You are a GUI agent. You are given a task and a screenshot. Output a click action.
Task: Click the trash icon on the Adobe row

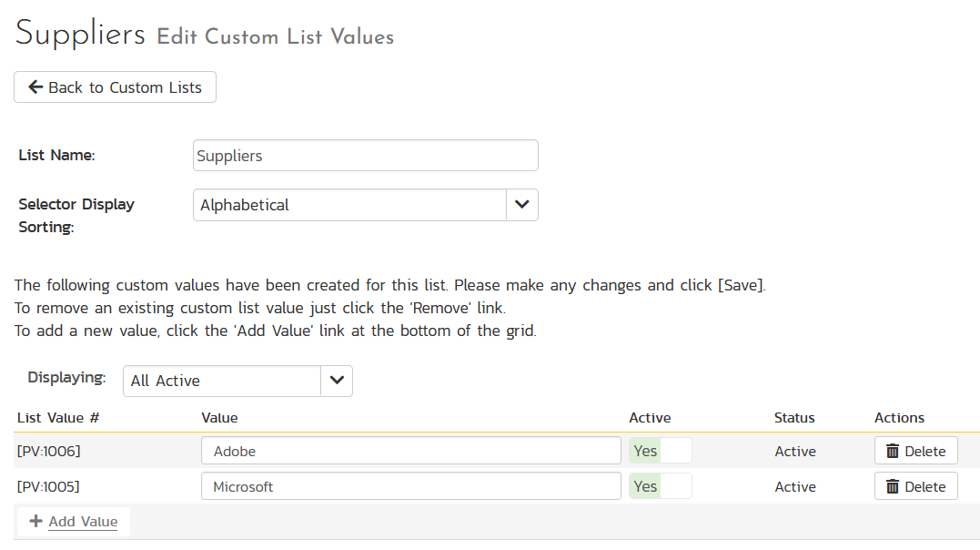tap(894, 450)
